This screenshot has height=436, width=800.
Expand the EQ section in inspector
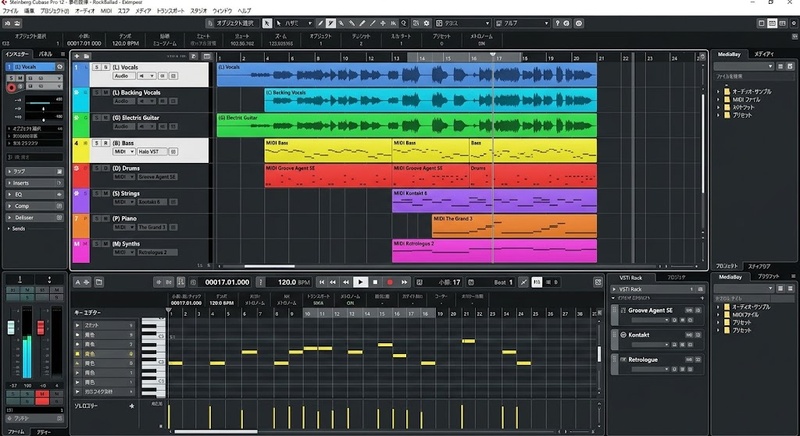34,194
